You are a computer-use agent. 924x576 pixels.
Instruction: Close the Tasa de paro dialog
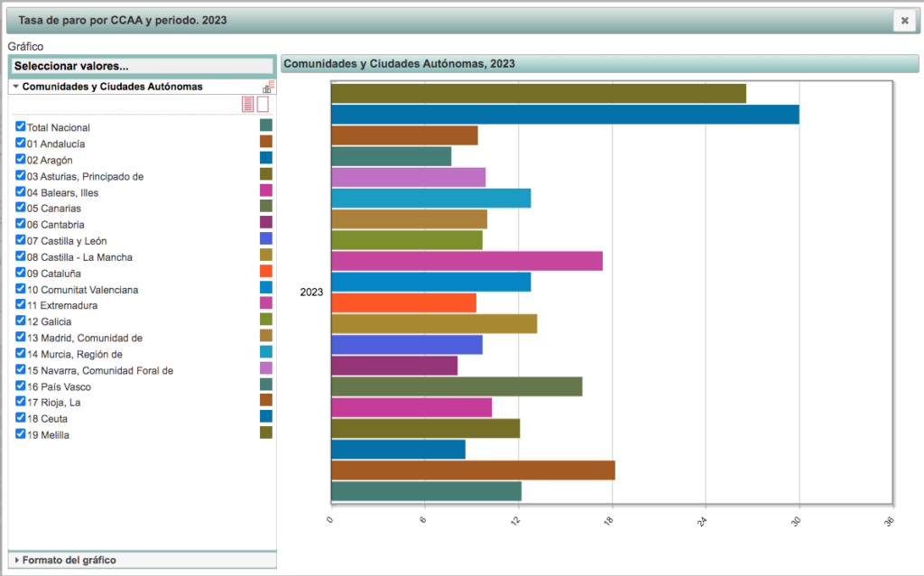point(904,21)
